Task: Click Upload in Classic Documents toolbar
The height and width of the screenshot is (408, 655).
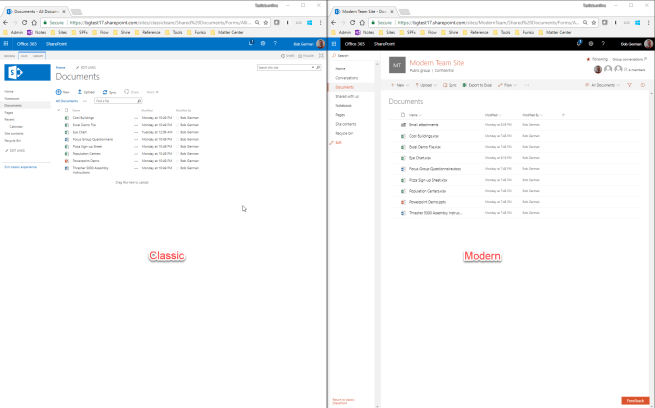Action: click(86, 92)
